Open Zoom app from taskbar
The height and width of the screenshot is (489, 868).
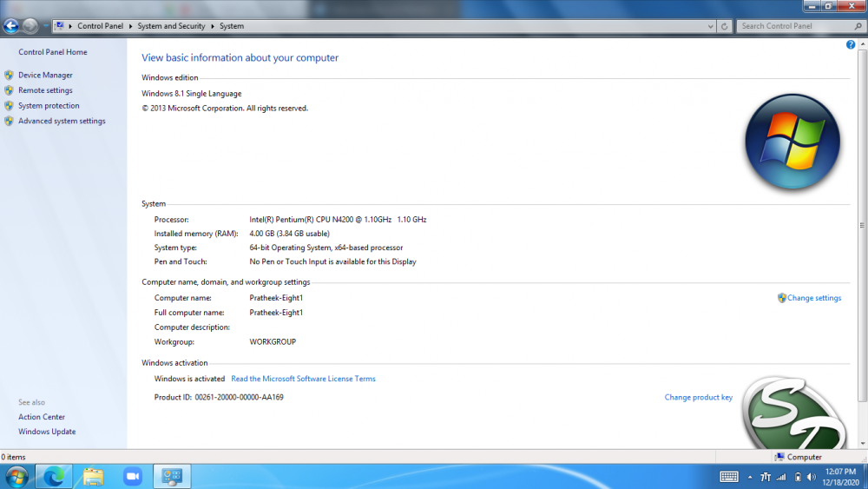click(132, 476)
